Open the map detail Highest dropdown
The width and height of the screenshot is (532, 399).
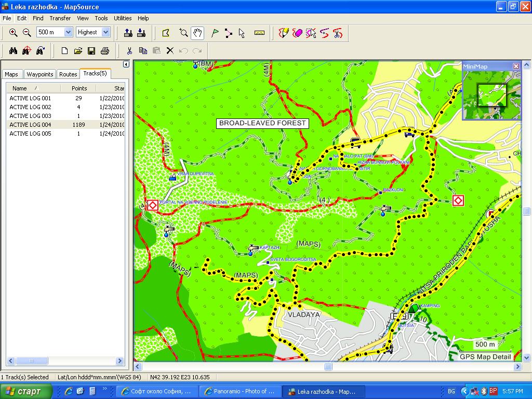[x=106, y=32]
